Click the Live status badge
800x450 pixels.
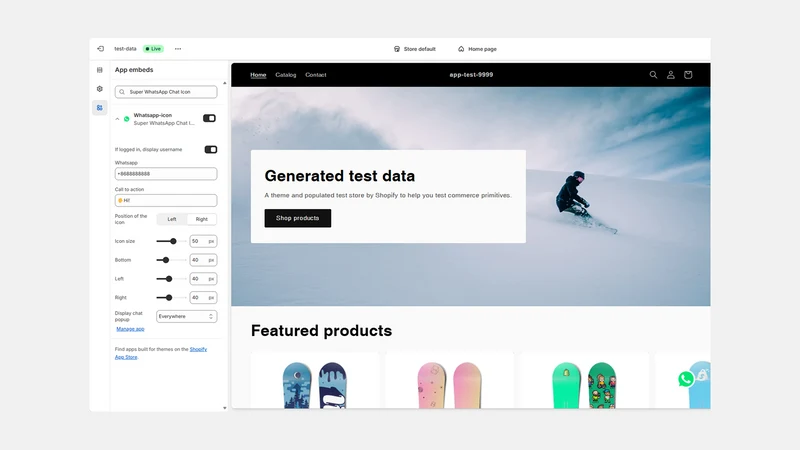[x=153, y=49]
